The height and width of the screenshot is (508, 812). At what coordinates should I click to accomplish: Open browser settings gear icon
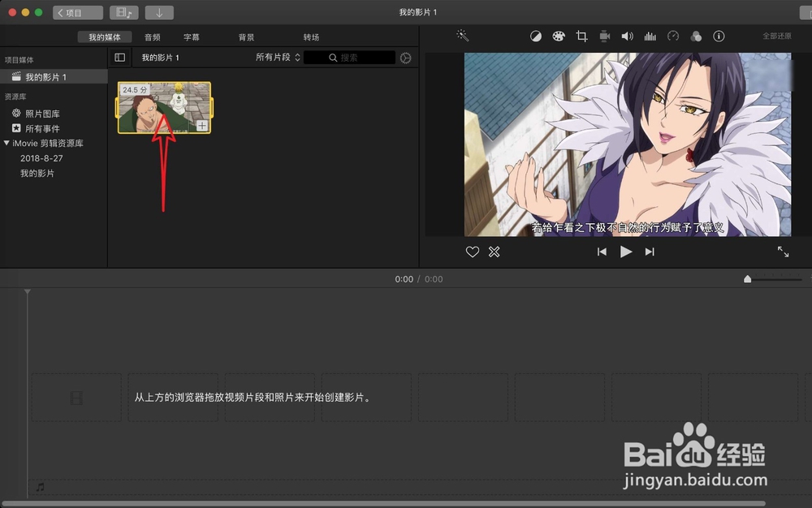pyautogui.click(x=405, y=58)
